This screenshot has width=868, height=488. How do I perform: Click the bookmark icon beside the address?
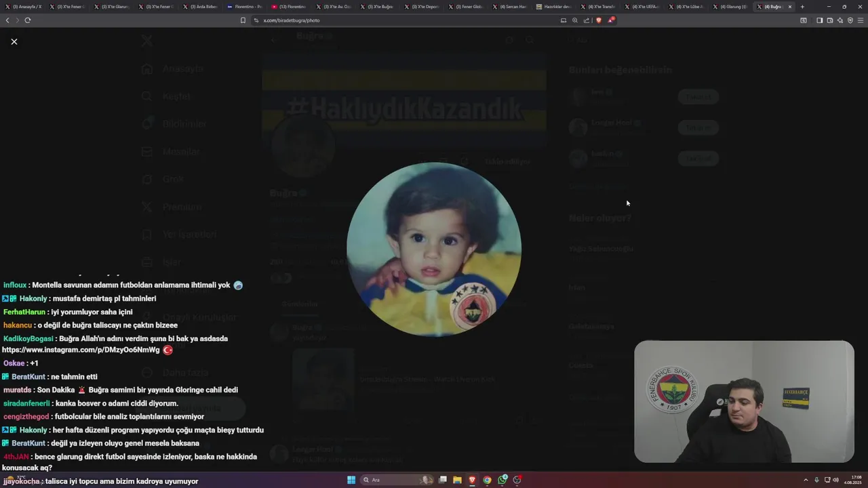point(243,20)
